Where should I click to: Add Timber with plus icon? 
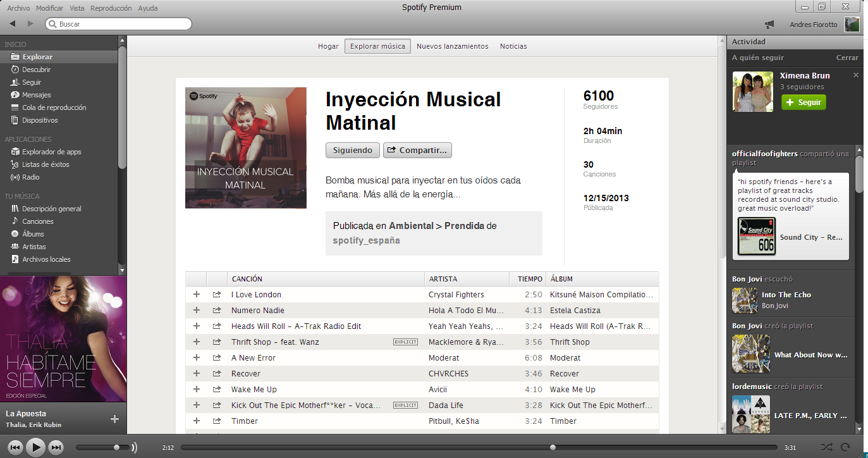click(x=196, y=421)
